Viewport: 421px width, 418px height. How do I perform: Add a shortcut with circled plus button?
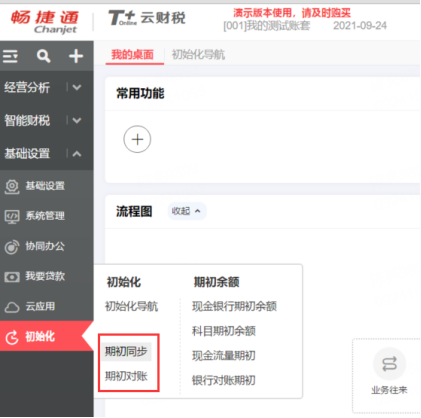[137, 139]
